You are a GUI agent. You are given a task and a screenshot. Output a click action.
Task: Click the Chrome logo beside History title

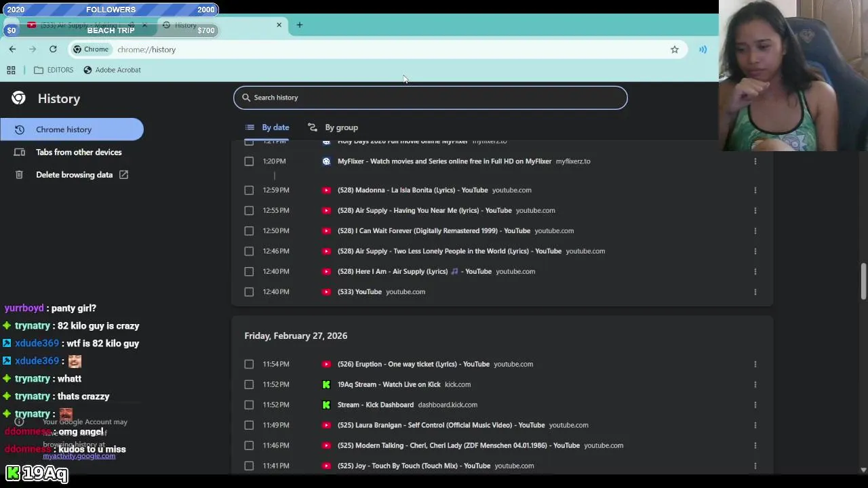pyautogui.click(x=18, y=98)
